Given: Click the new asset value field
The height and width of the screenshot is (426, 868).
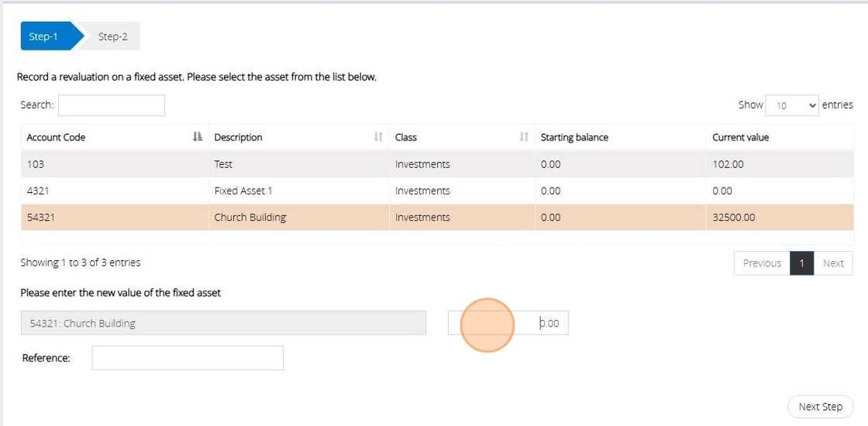Looking at the screenshot, I should point(508,324).
